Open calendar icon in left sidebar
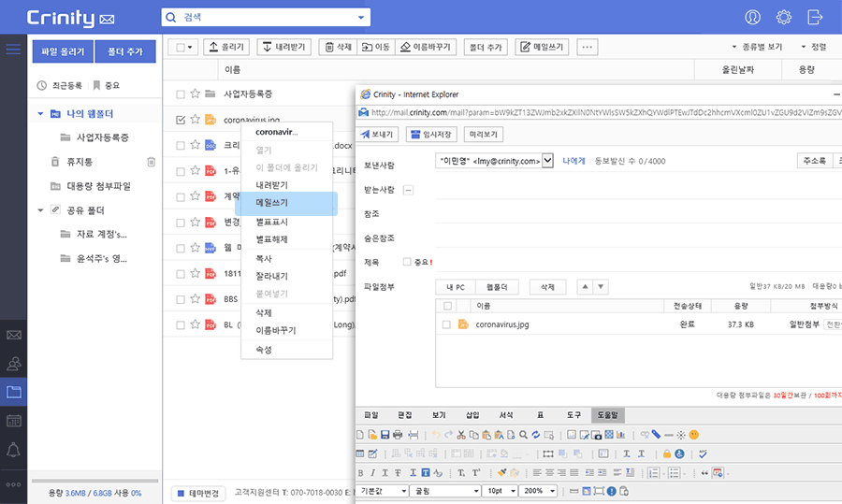 pyautogui.click(x=13, y=421)
